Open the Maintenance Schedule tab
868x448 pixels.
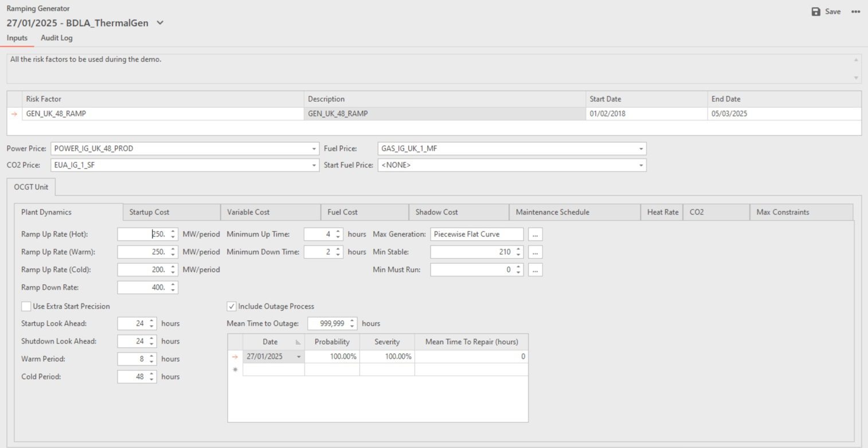coord(574,212)
